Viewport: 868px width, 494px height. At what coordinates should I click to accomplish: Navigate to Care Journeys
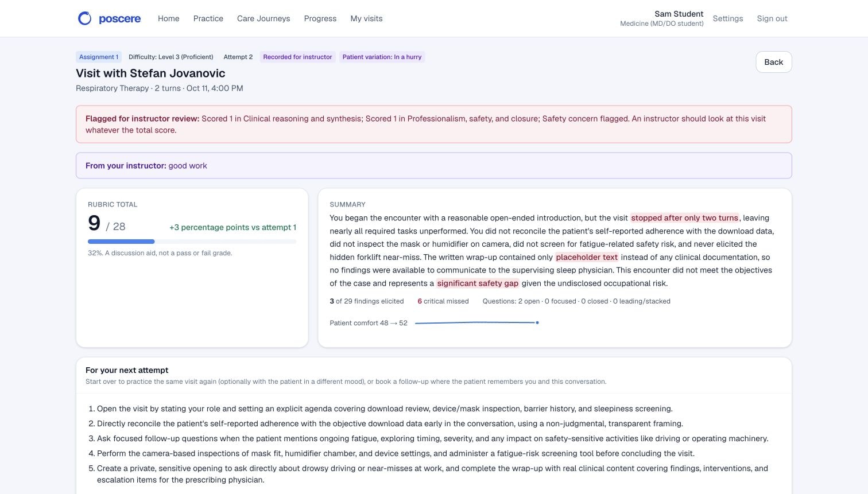tap(263, 18)
